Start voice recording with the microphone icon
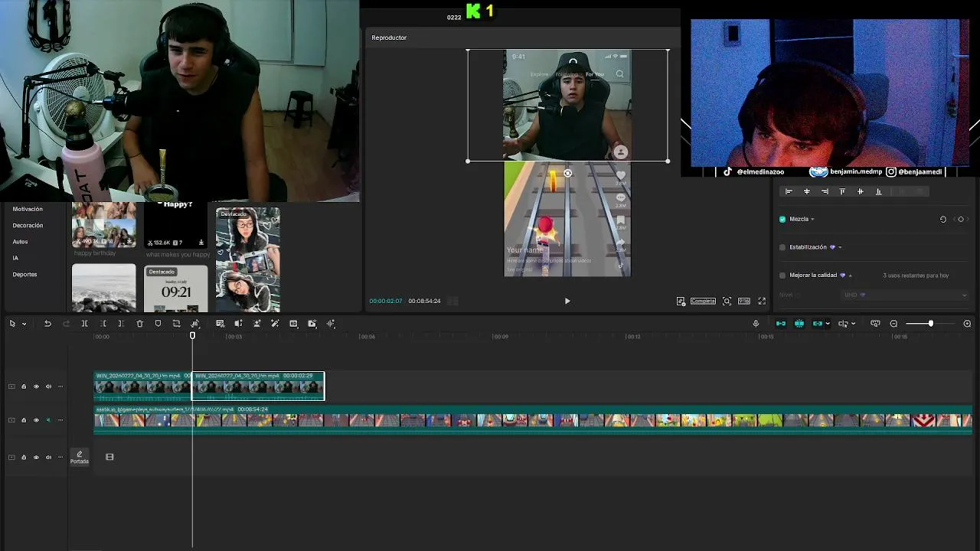980x551 pixels. point(756,324)
